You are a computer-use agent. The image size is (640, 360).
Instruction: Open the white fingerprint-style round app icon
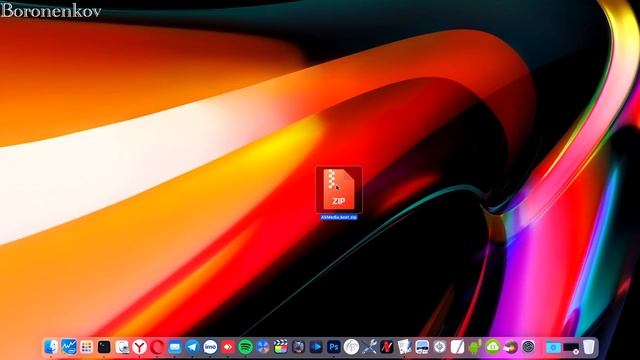[x=351, y=347]
